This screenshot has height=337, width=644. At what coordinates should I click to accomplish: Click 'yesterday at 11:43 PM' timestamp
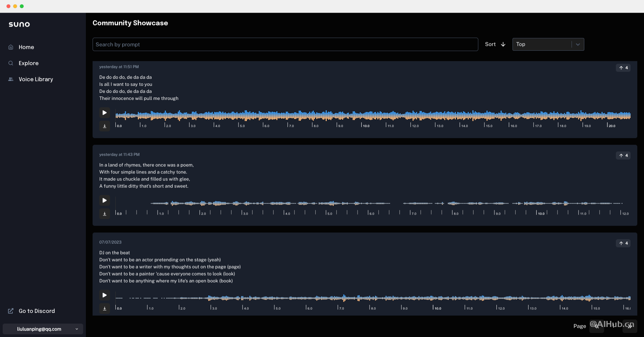coord(119,155)
